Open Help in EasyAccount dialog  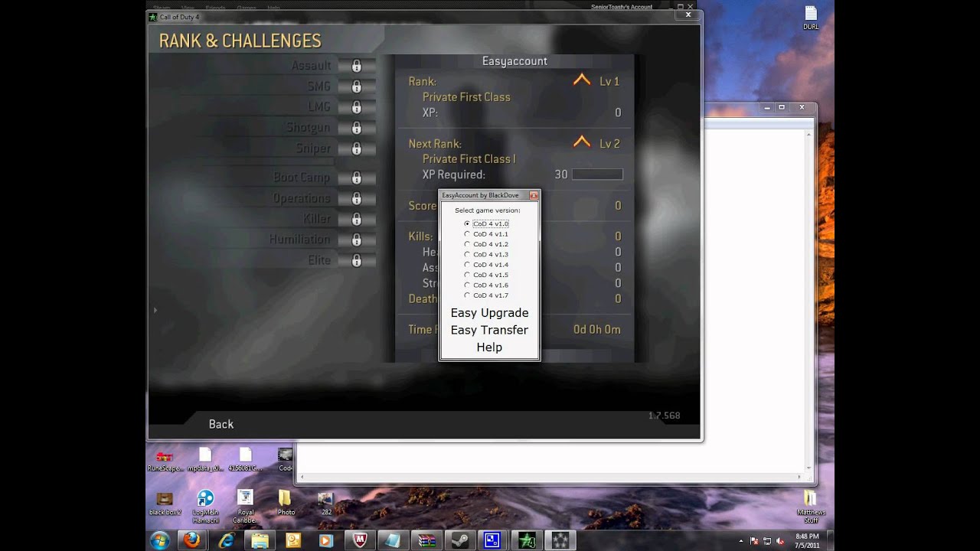tap(489, 347)
